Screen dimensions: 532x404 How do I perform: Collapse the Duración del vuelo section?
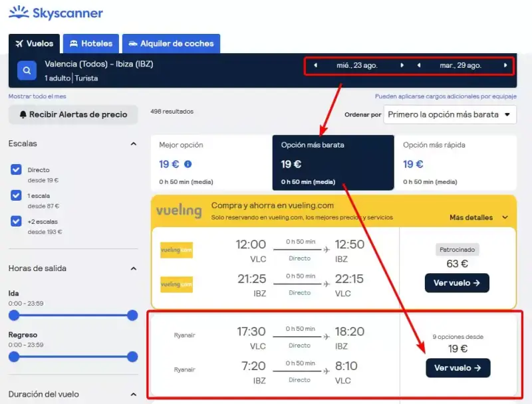point(134,394)
